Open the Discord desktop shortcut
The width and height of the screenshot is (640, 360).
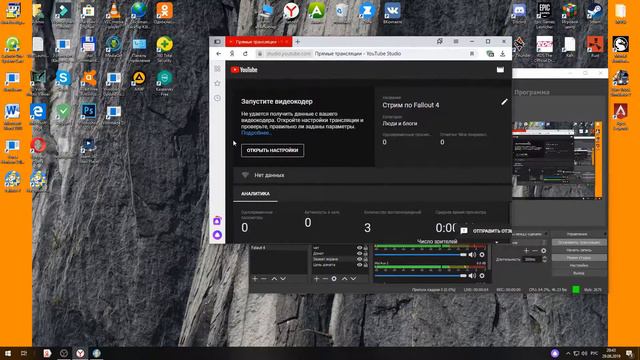coord(519,13)
